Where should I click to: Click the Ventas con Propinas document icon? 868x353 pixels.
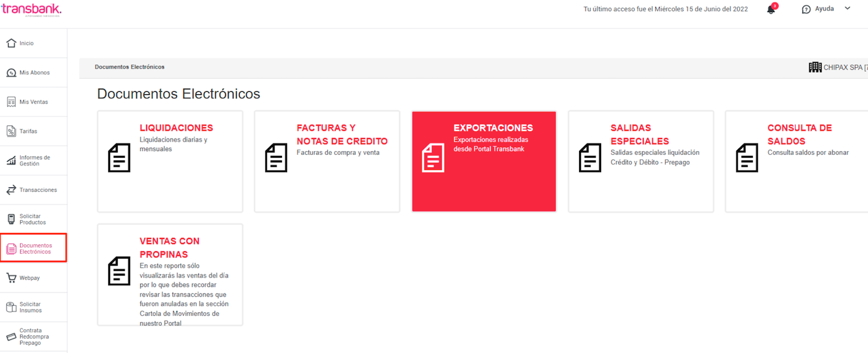[x=120, y=271]
